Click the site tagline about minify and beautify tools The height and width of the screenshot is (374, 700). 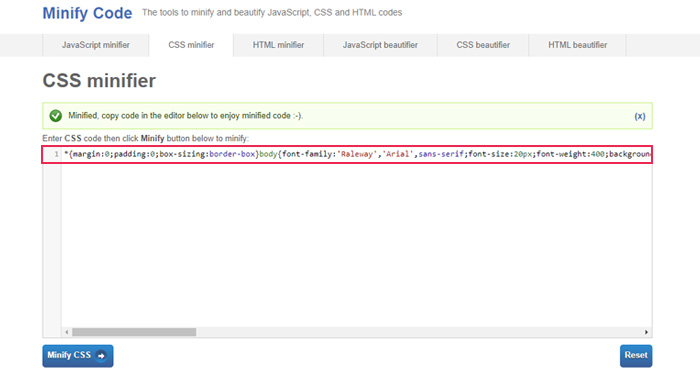click(x=272, y=12)
